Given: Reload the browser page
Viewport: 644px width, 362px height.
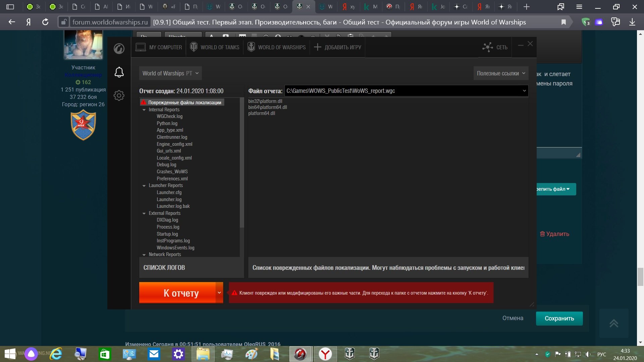Looking at the screenshot, I should (x=45, y=22).
